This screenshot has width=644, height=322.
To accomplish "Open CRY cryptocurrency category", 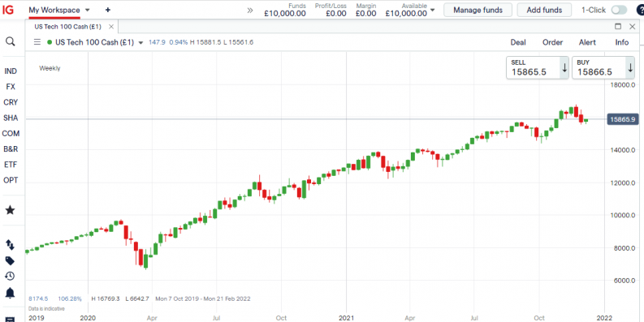I will (x=11, y=102).
